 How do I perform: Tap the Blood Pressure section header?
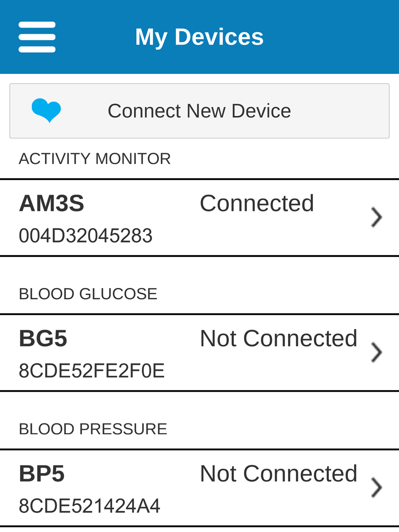tap(93, 429)
